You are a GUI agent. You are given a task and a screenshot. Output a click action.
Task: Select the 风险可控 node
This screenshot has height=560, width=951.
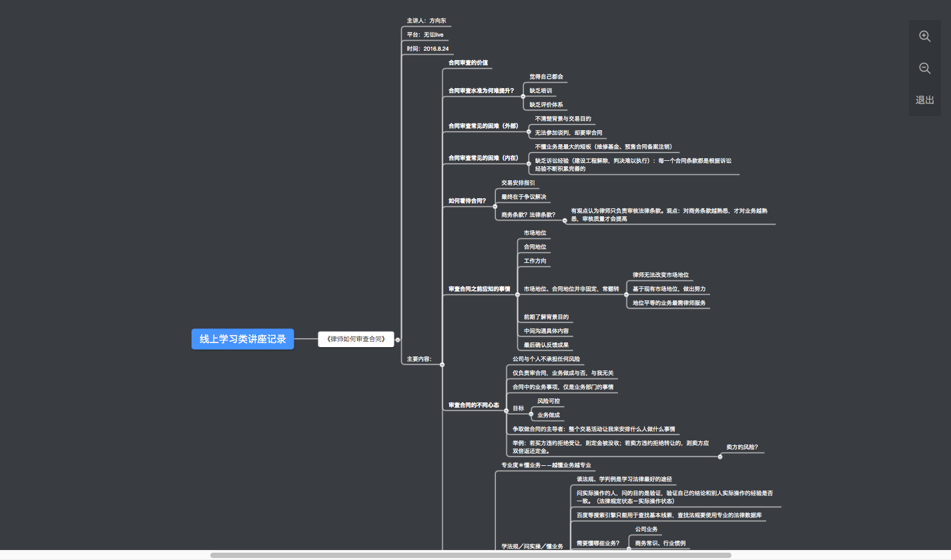coord(549,401)
